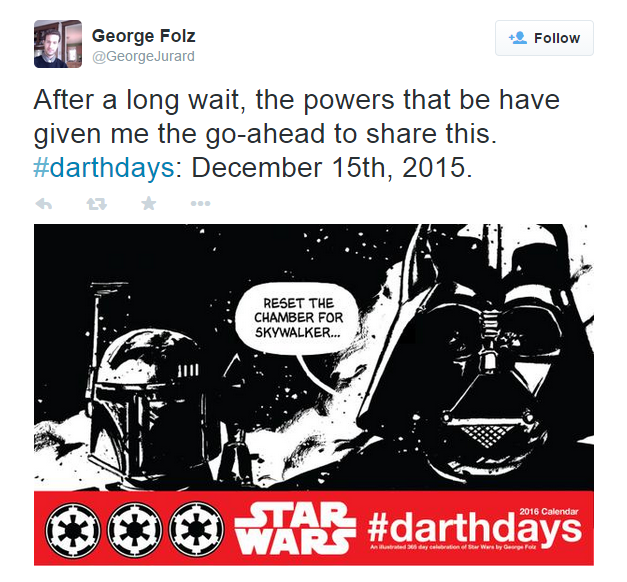Open the more options ellipsis menu
This screenshot has width=627, height=582.
pos(200,204)
